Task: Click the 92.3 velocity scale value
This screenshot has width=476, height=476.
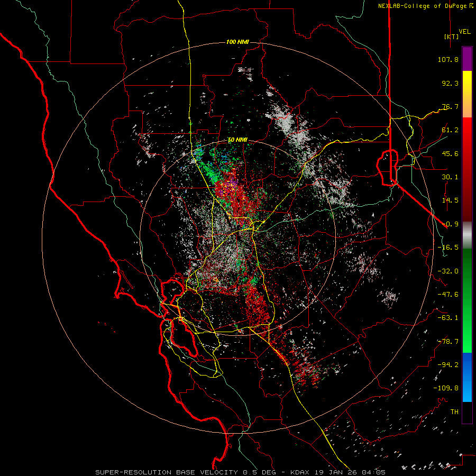Action: (x=450, y=83)
